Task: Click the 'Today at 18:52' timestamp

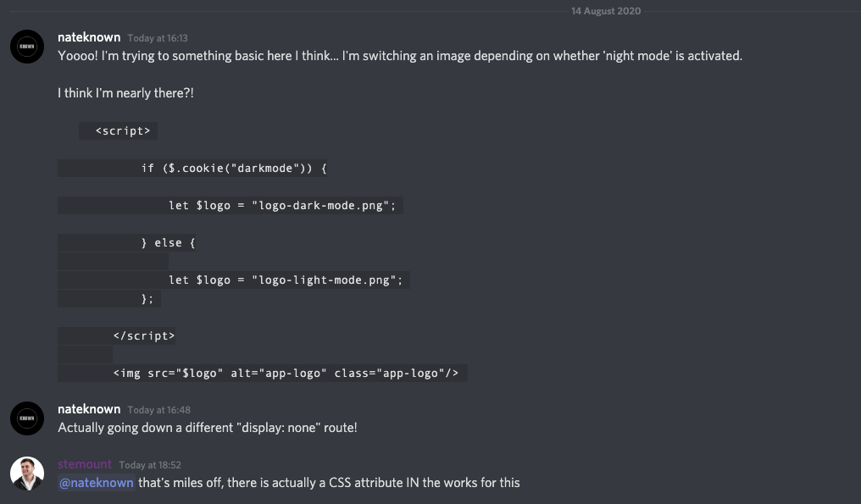Action: click(x=150, y=465)
